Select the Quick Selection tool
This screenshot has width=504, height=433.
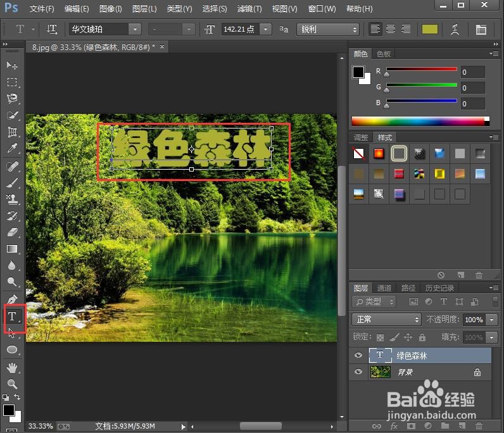pos(12,115)
